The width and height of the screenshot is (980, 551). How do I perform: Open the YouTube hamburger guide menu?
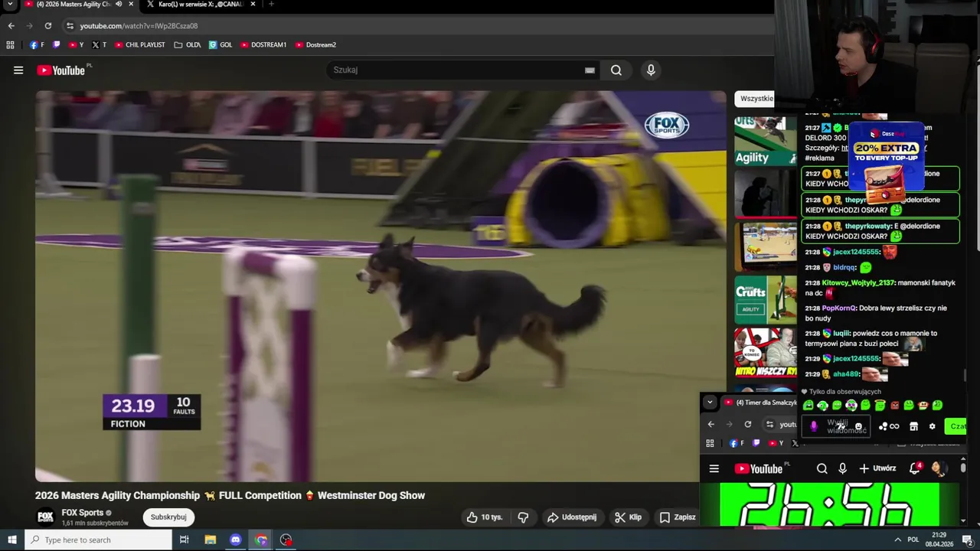[x=18, y=70]
